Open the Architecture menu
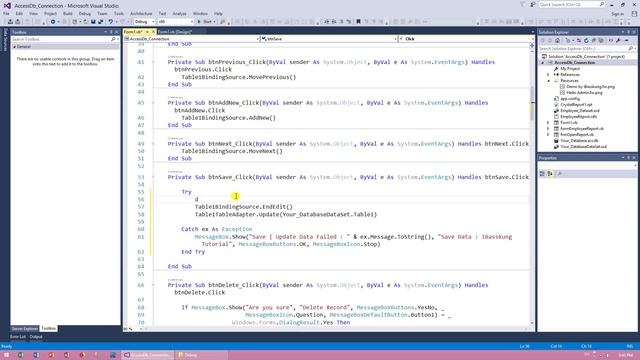 click(x=141, y=13)
